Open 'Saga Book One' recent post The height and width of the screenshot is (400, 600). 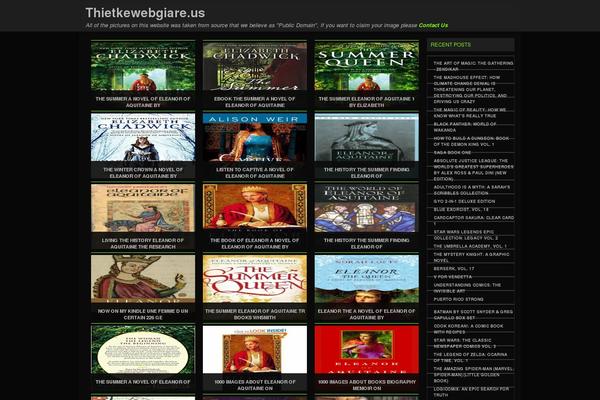tap(452, 152)
